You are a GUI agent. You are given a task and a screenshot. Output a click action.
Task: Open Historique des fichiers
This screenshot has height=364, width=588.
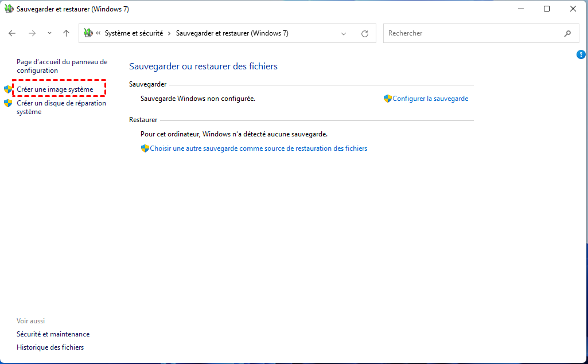(x=50, y=347)
